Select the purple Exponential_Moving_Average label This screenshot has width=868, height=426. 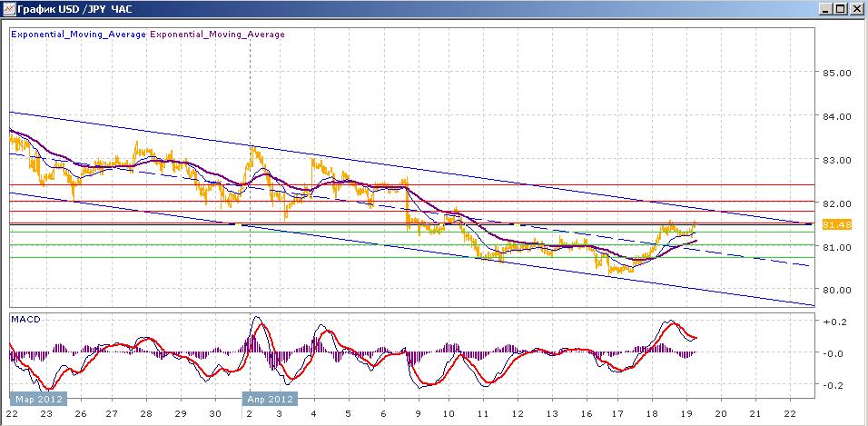[x=217, y=35]
